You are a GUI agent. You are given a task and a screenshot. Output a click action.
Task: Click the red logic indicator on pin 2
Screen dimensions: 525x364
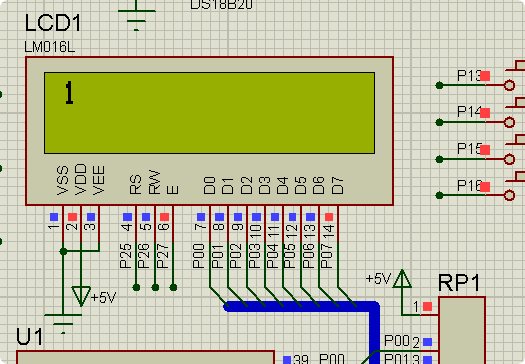coord(72,217)
